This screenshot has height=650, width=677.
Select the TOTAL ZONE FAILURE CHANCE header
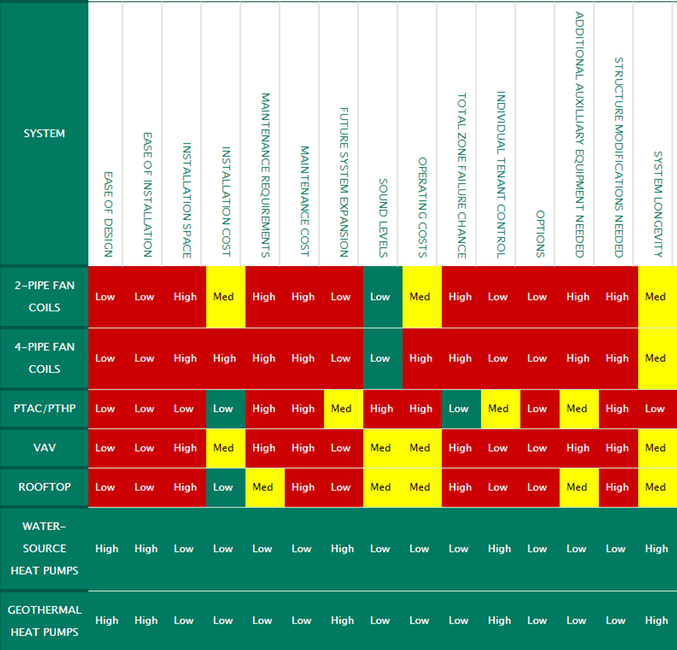(460, 175)
